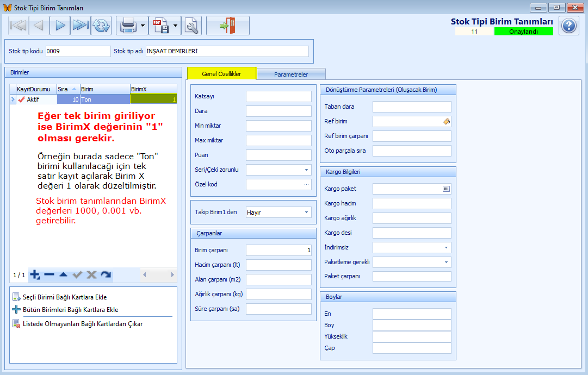This screenshot has width=588, height=375.
Task: Click the curved arrow refresh icon in grid navigator
Action: [x=106, y=274]
